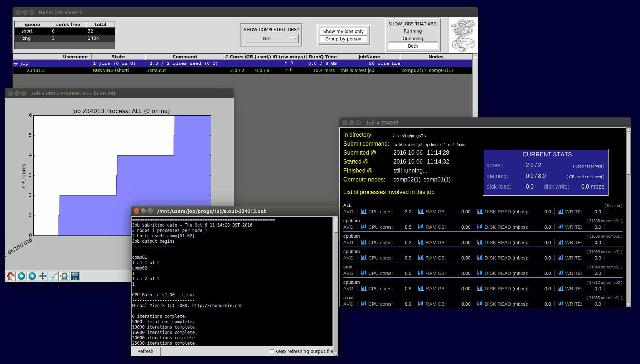Click comp02(1) in the job's Nodes cell

click(413, 71)
